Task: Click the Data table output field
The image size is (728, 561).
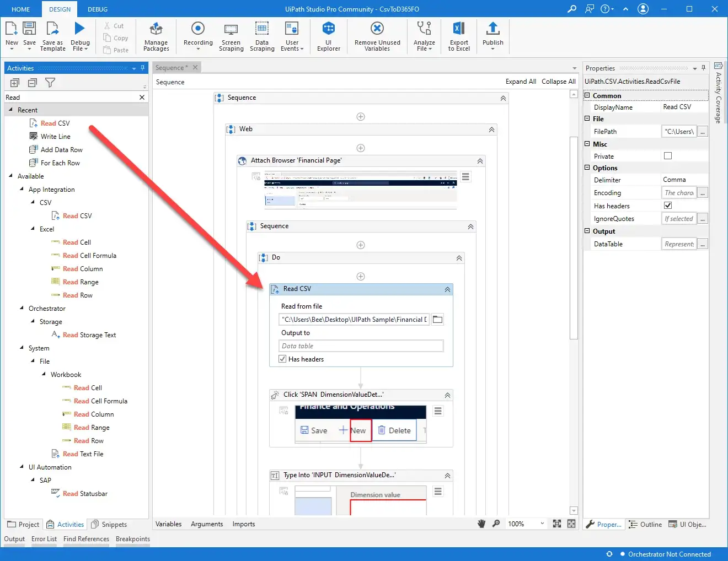Action: coord(361,346)
